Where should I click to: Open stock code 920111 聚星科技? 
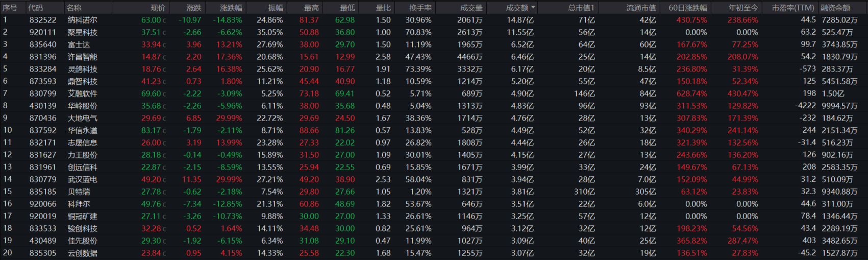(x=42, y=32)
